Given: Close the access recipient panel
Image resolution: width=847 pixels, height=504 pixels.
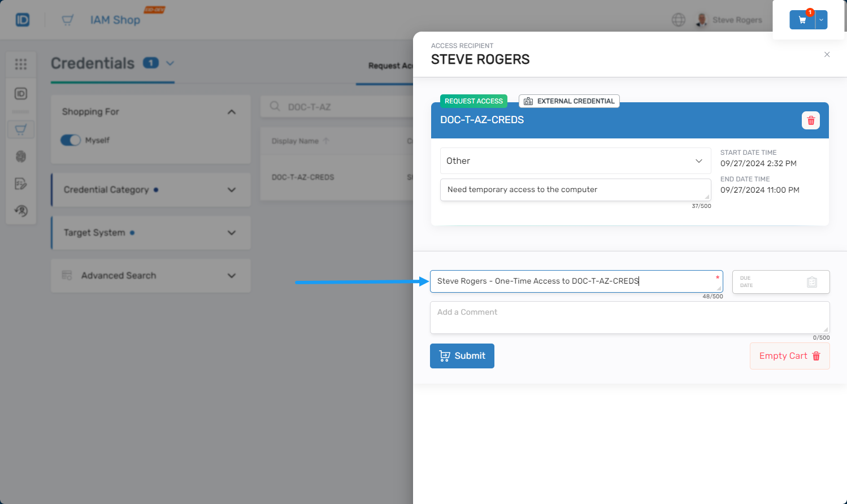Looking at the screenshot, I should 827,55.
